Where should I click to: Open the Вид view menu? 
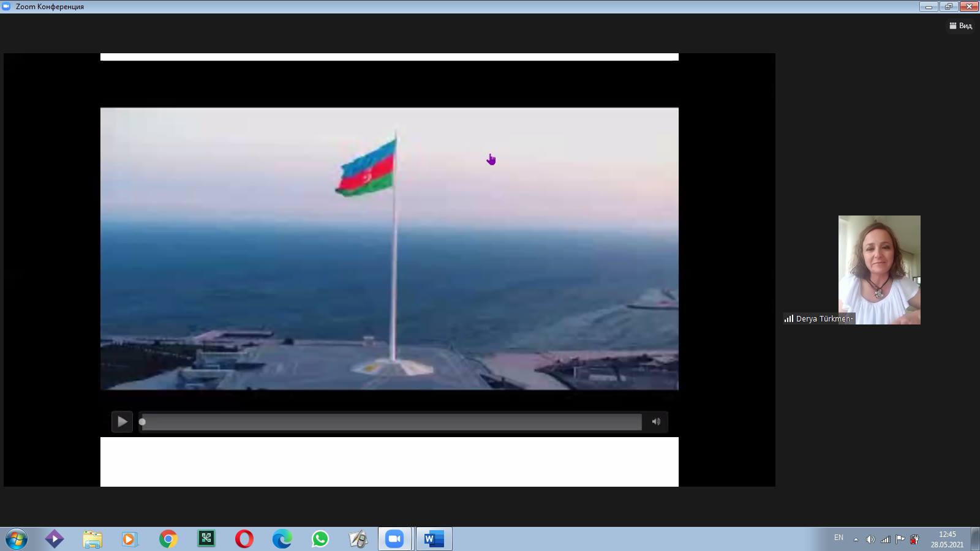(961, 26)
